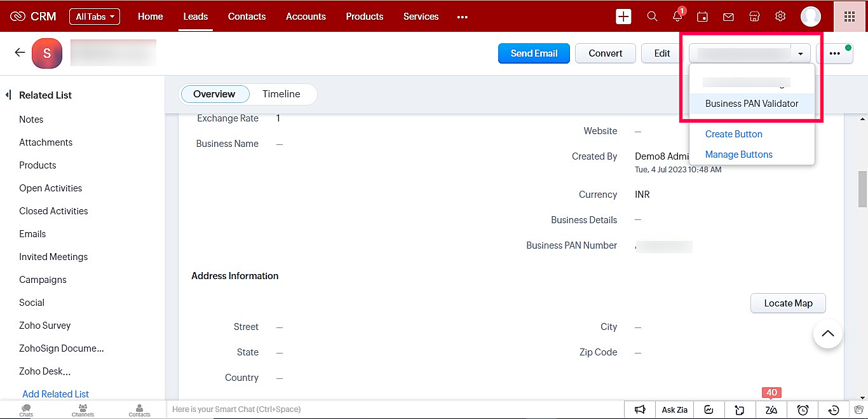Open the setup gear icon
The height and width of the screenshot is (419, 868).
(780, 17)
